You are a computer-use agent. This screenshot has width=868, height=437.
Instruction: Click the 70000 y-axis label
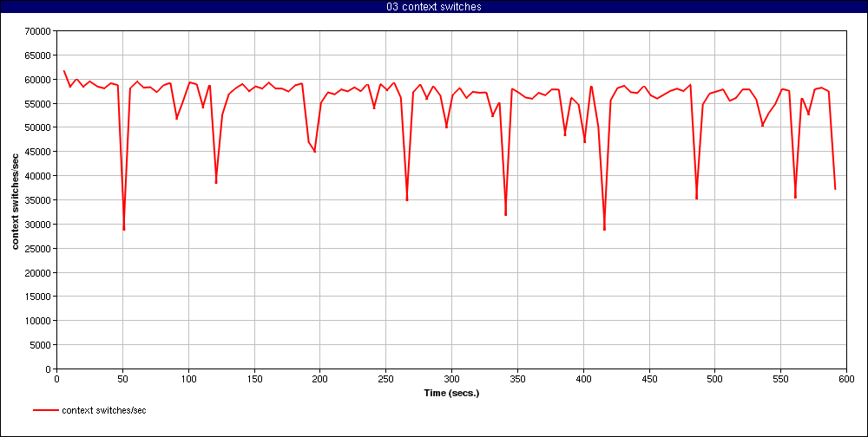pyautogui.click(x=39, y=31)
